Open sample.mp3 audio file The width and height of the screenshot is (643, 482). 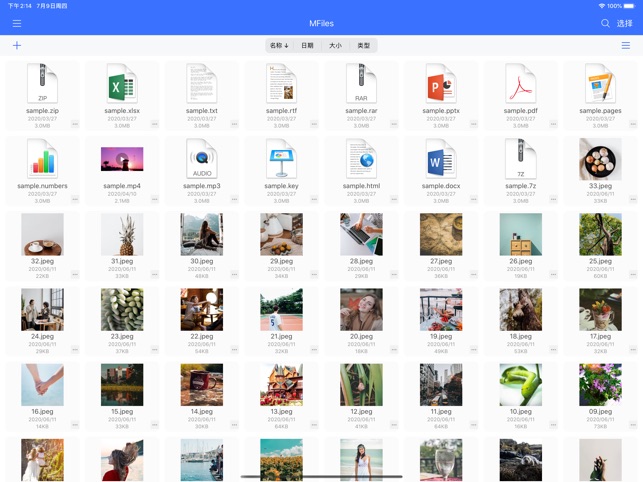pos(202,160)
